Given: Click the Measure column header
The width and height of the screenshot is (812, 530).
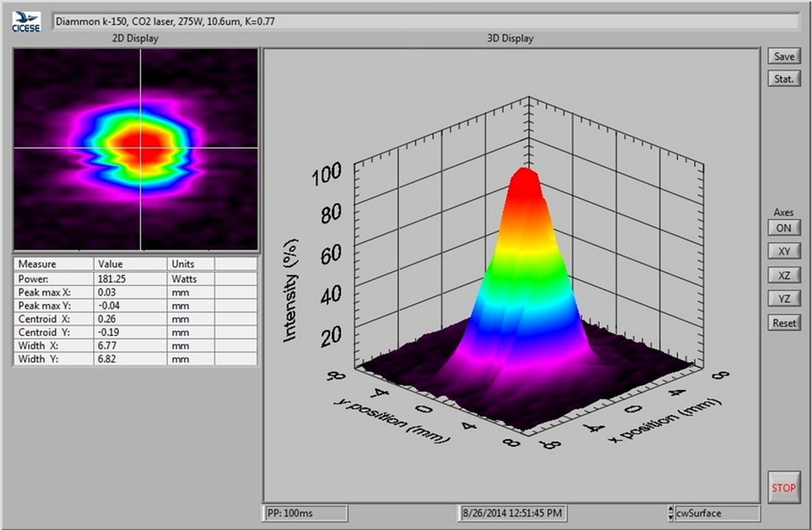Looking at the screenshot, I should tap(53, 264).
